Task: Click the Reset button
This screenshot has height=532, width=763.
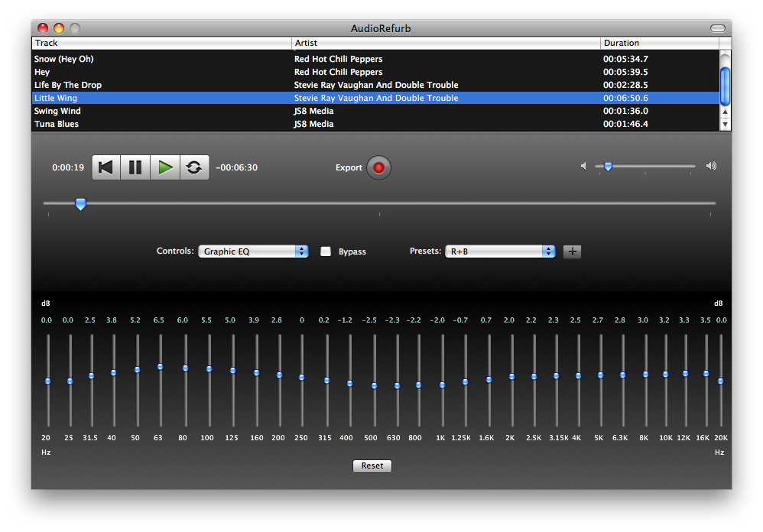Action: pyautogui.click(x=372, y=465)
